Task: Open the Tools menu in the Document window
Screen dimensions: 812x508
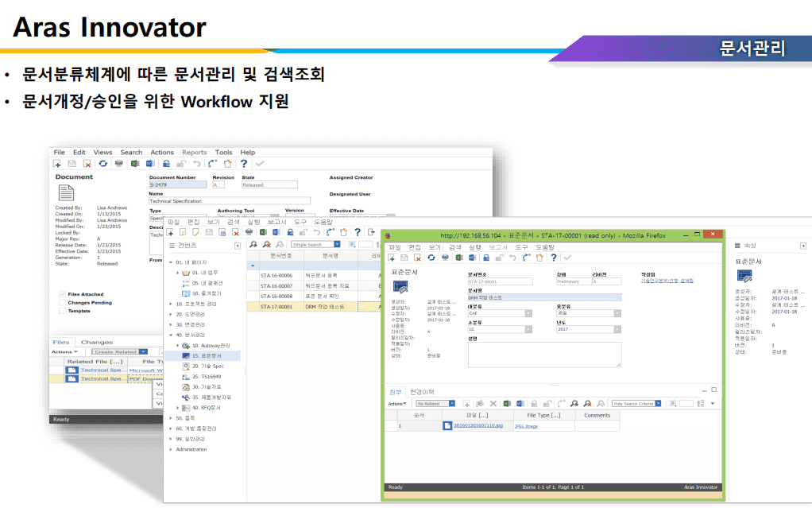Action: coord(224,153)
